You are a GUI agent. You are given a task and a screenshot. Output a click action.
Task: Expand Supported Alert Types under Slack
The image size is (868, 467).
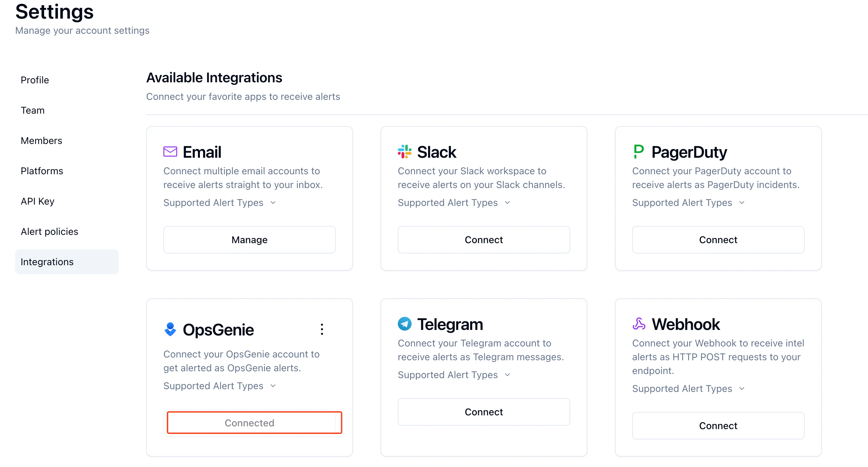coord(454,203)
